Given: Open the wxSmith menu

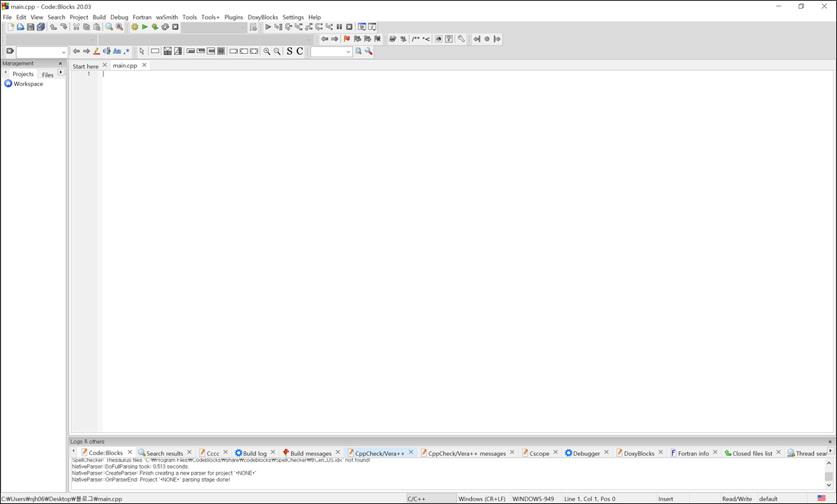Looking at the screenshot, I should pyautogui.click(x=167, y=17).
